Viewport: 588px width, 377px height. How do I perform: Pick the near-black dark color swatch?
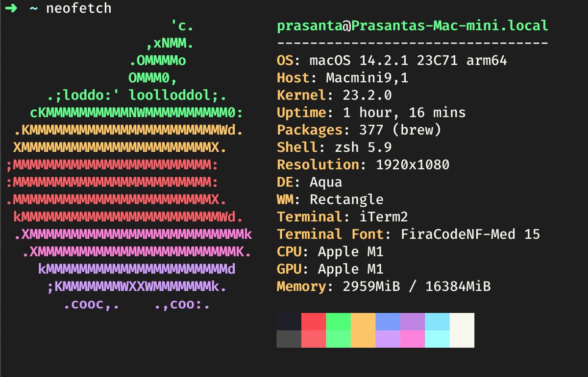(x=289, y=322)
